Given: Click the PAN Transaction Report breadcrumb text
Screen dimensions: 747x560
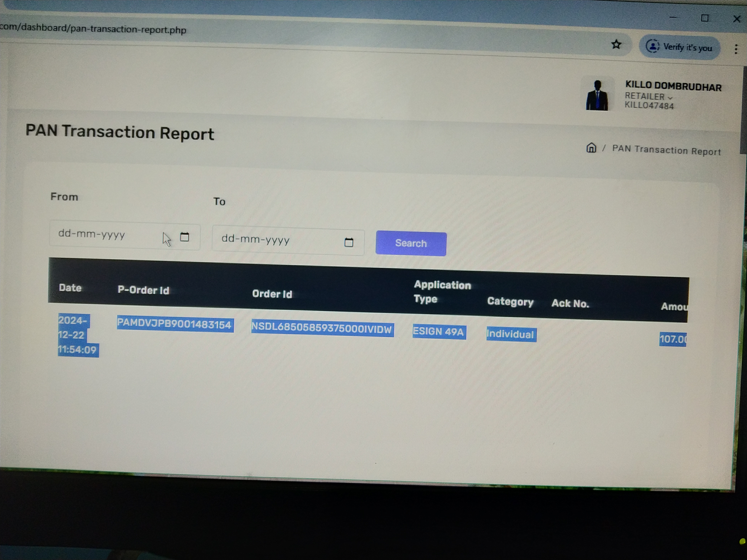Looking at the screenshot, I should 666,151.
